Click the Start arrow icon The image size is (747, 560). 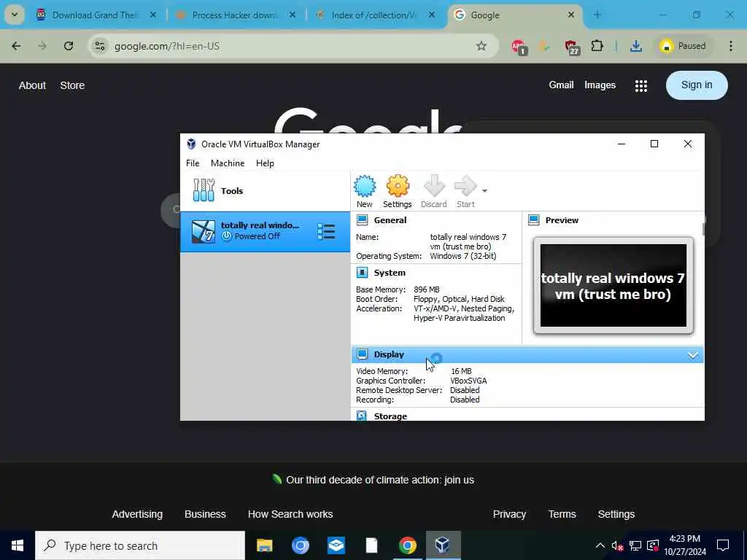coord(465,192)
